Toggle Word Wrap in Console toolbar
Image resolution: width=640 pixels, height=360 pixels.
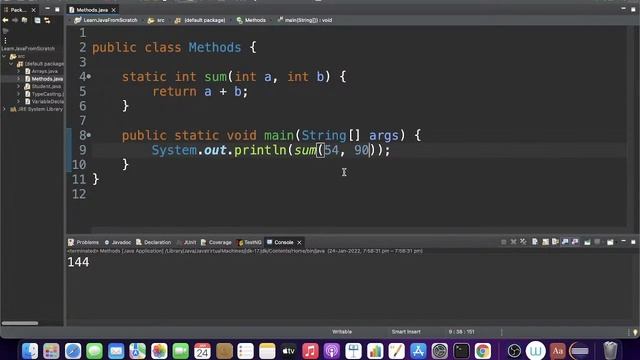(555, 242)
